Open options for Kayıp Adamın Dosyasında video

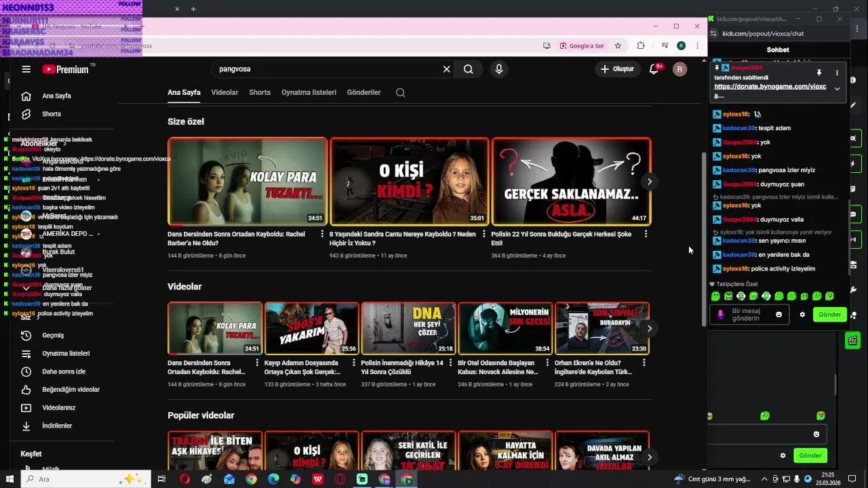[354, 363]
